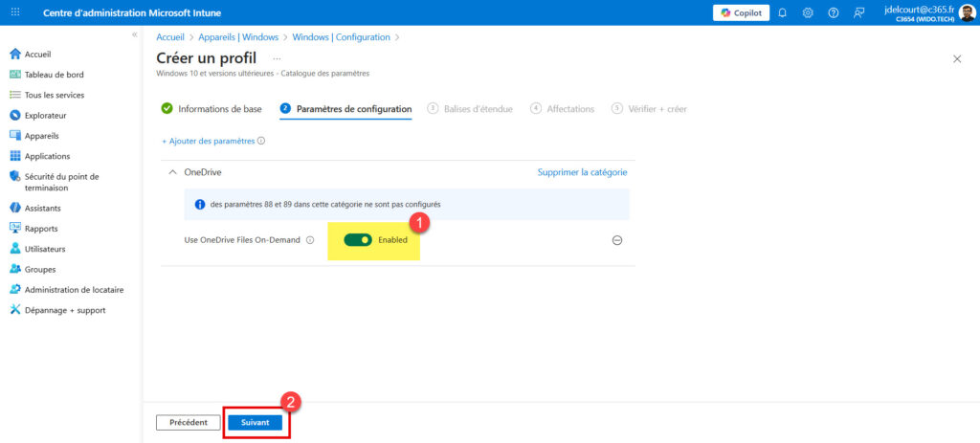Collapse the OneDrive category section

(x=172, y=172)
